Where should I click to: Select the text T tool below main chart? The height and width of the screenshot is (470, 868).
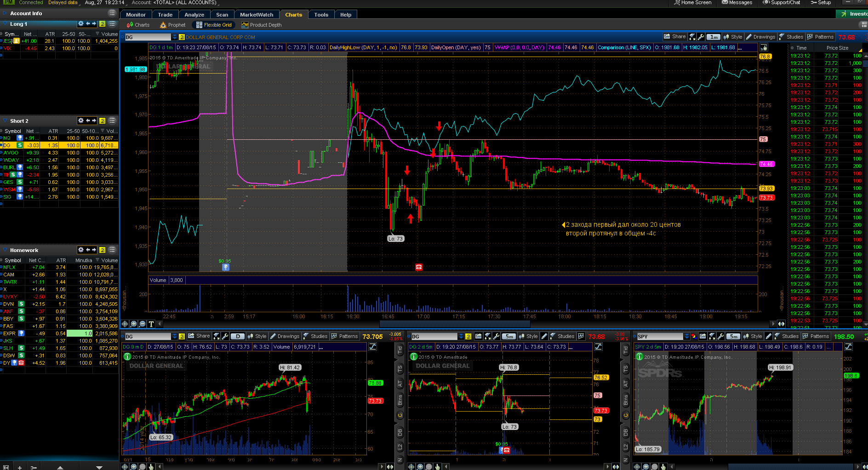click(x=151, y=324)
